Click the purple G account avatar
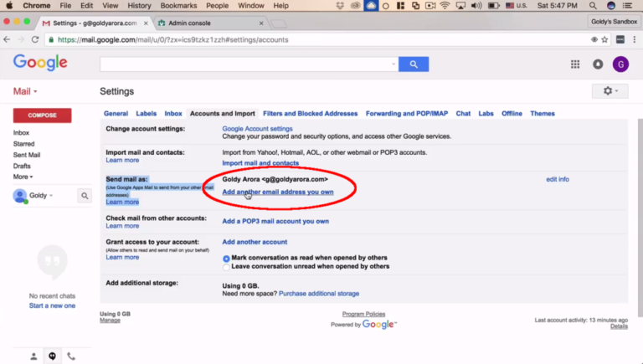643x364 pixels. [x=620, y=64]
